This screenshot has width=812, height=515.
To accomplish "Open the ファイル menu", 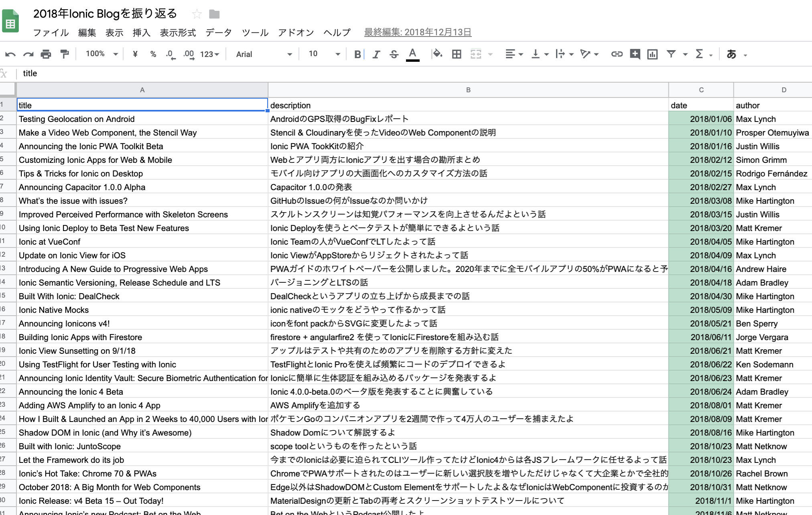I will click(51, 32).
